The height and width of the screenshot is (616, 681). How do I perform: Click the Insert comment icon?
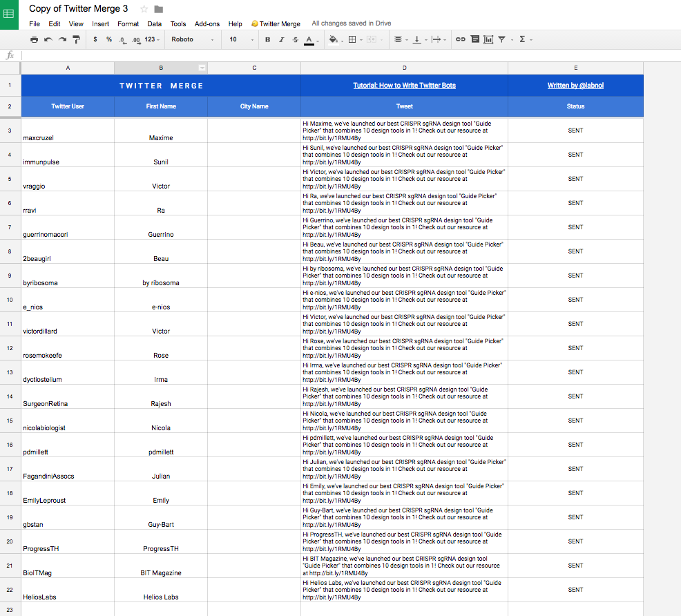tap(475, 39)
